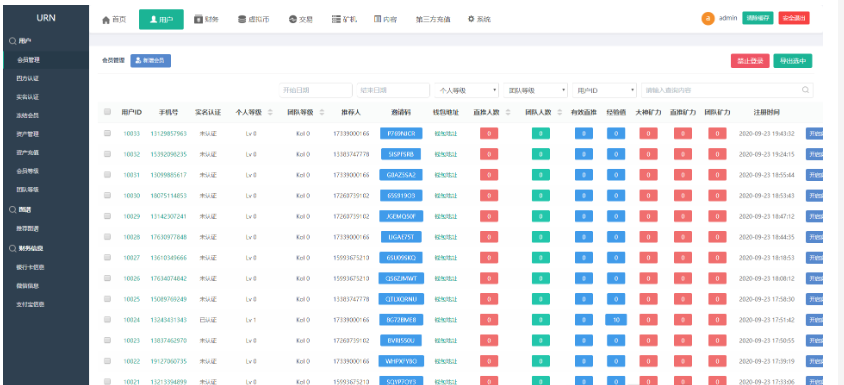Click the invite code button in row 10033
This screenshot has height=385, width=844.
tap(401, 134)
